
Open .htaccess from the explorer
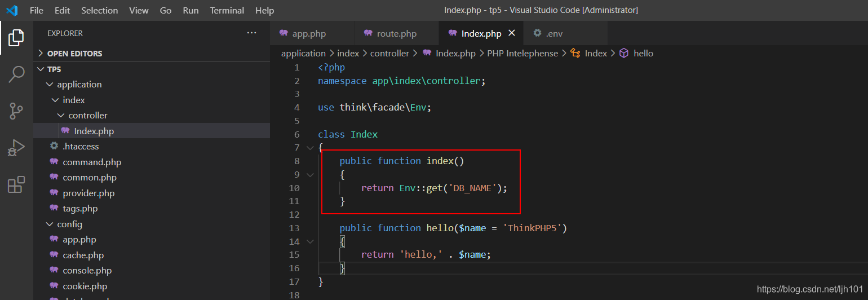point(152,146)
